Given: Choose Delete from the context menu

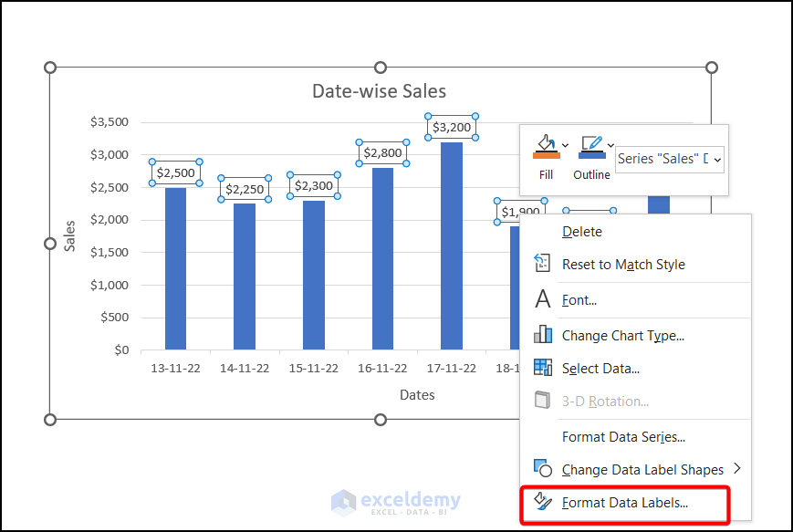Looking at the screenshot, I should (582, 231).
